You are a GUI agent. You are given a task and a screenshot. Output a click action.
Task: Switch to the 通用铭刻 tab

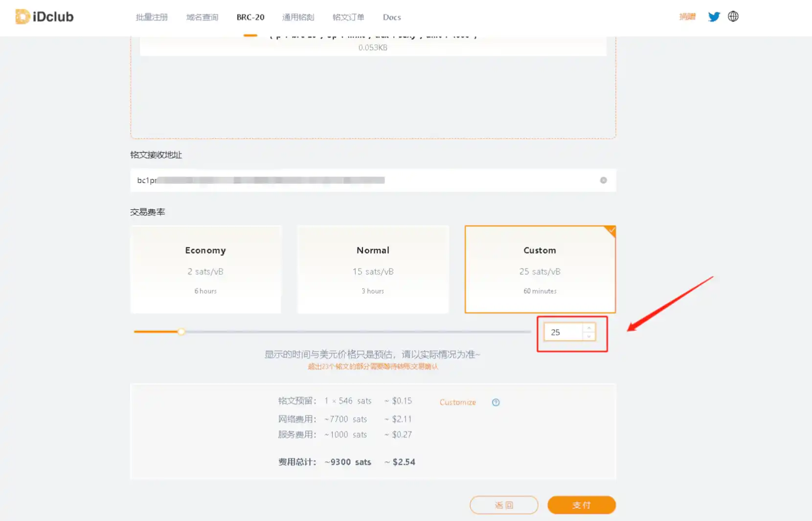tap(297, 17)
